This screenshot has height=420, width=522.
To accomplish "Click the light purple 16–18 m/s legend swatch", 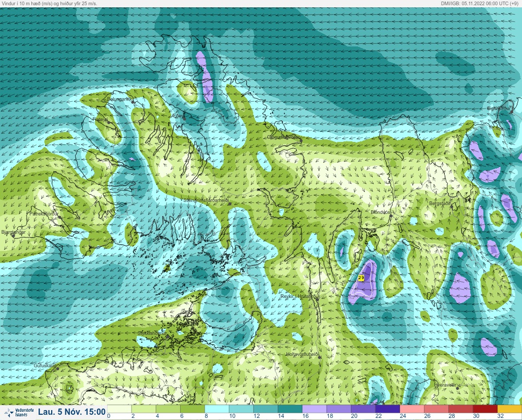I will (x=315, y=409).
